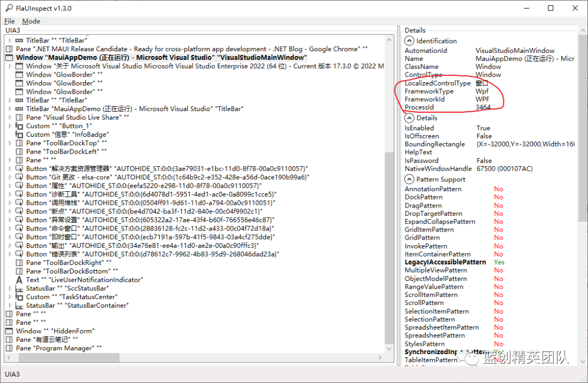Click the FlaUInspect app icon in title bar
This screenshot has height=383, width=588.
9,8
